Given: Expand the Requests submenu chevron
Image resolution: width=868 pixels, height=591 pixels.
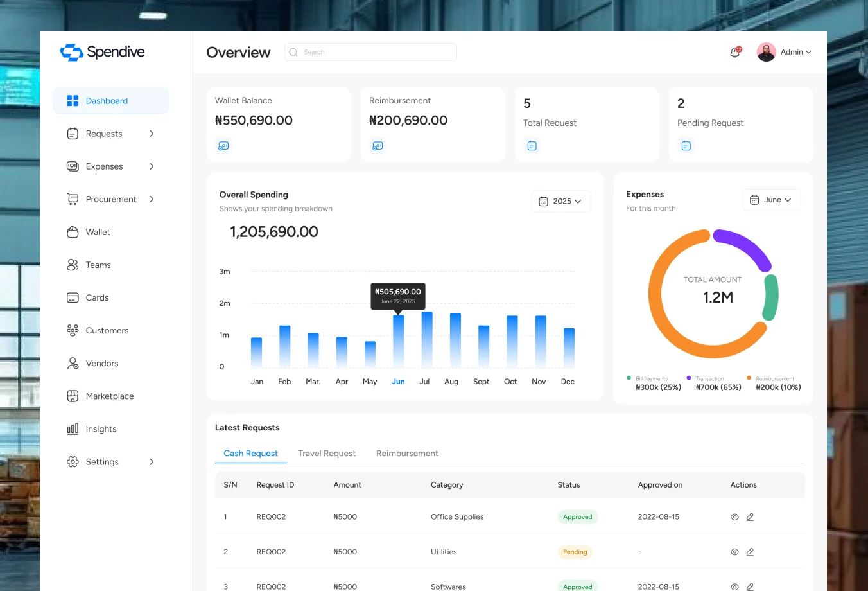Looking at the screenshot, I should [152, 134].
